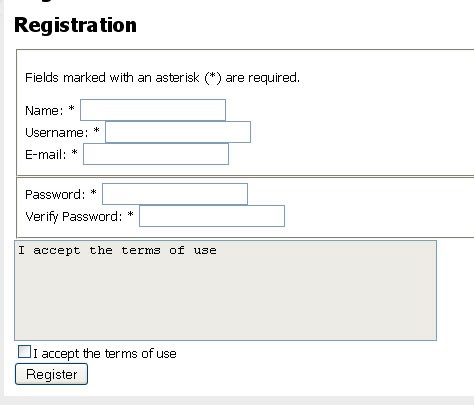Click the asterisk beside Verify Password

click(130, 214)
